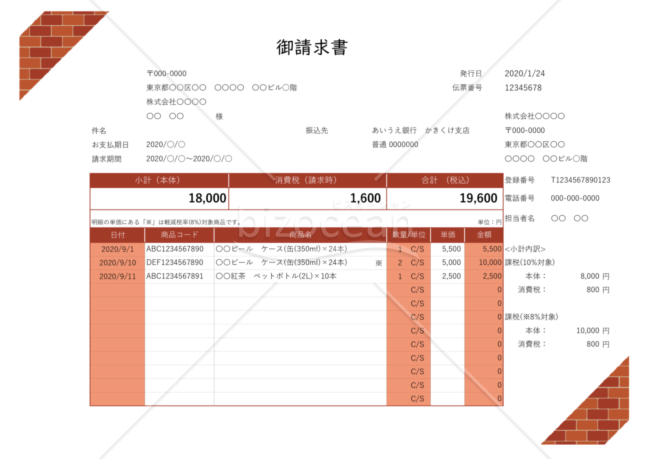Select the 10,000 円 base amount
Screen dimensions: 650x459
(593, 331)
